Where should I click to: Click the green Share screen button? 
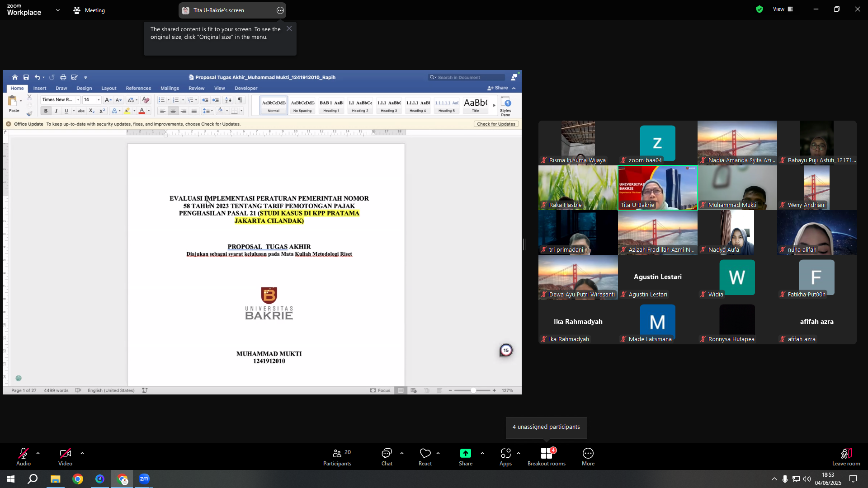[x=466, y=457]
